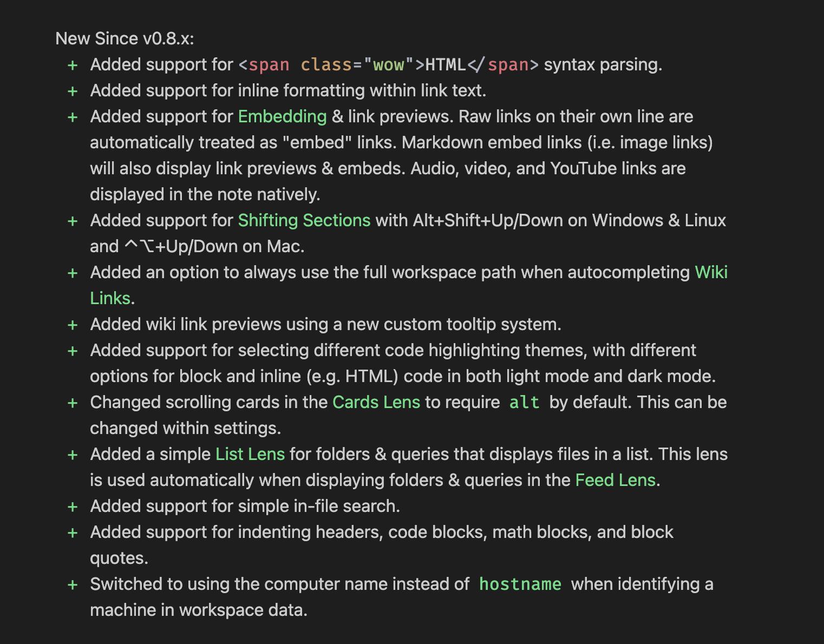Select plus bullet beside HTML syntax parsing item

point(73,65)
